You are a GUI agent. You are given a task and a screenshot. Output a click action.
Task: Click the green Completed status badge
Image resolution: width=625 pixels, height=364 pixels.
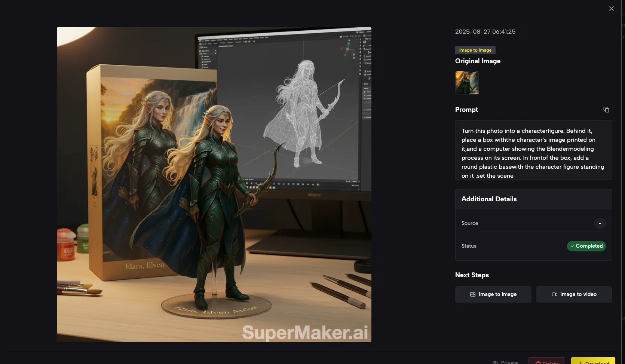586,246
